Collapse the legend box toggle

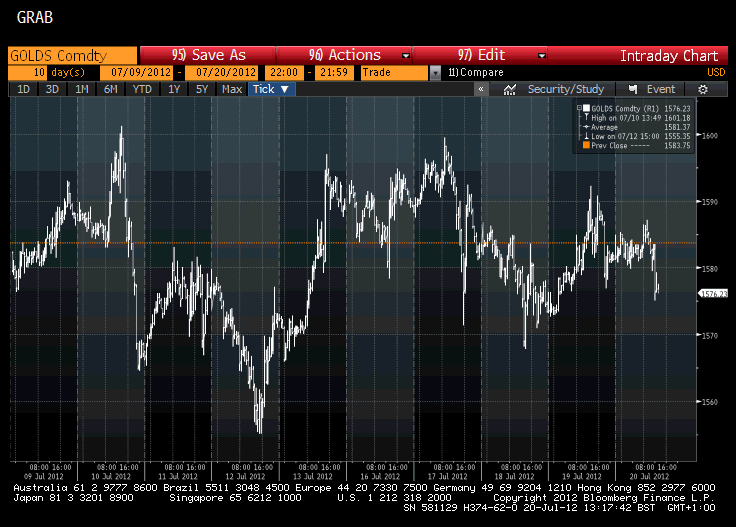pyautogui.click(x=579, y=108)
